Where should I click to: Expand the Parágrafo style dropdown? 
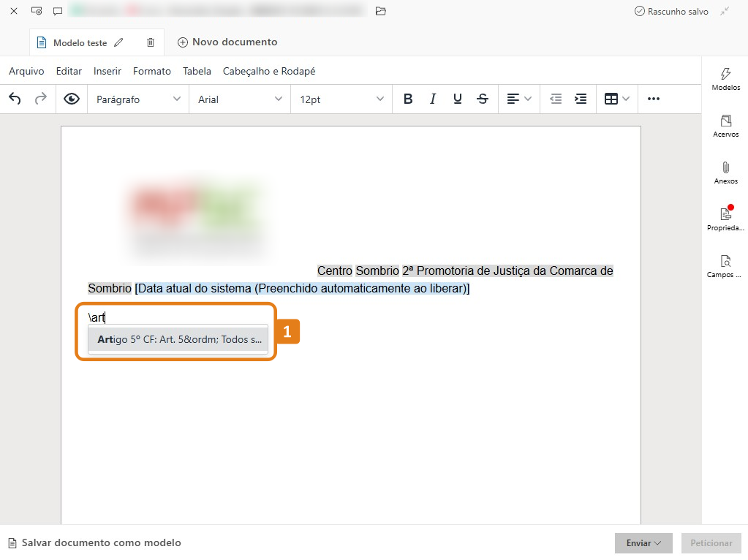pos(138,99)
